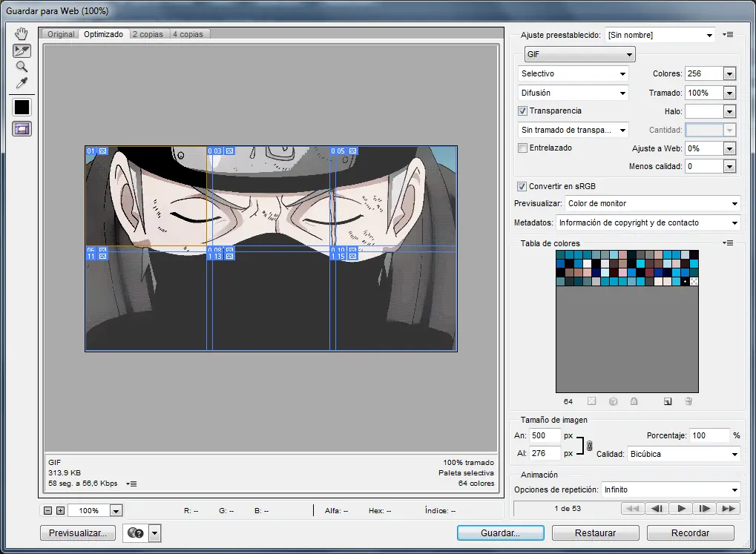Jump to last animation frame
The width and height of the screenshot is (756, 554).
(x=729, y=508)
